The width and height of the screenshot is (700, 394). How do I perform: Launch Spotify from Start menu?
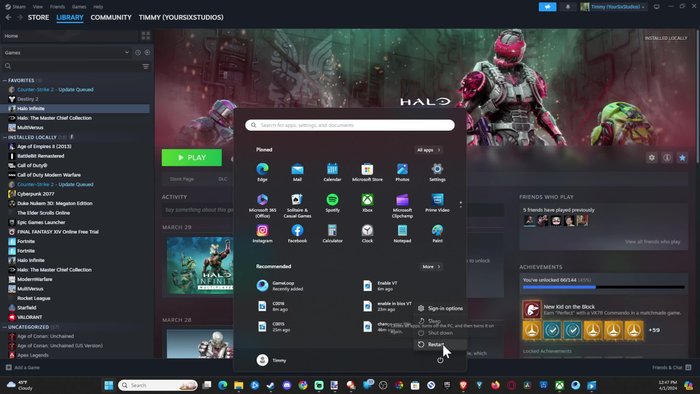pyautogui.click(x=332, y=203)
